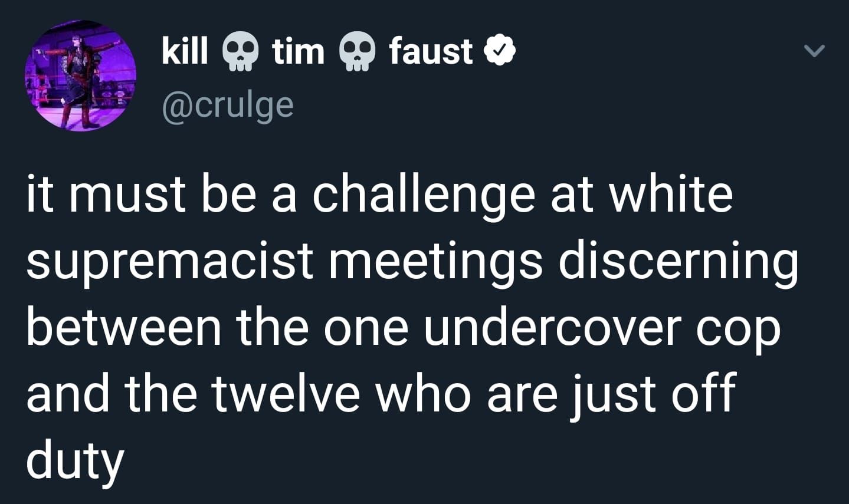Click 'faust' in the display name
This screenshot has width=849, height=504.
click(x=431, y=51)
